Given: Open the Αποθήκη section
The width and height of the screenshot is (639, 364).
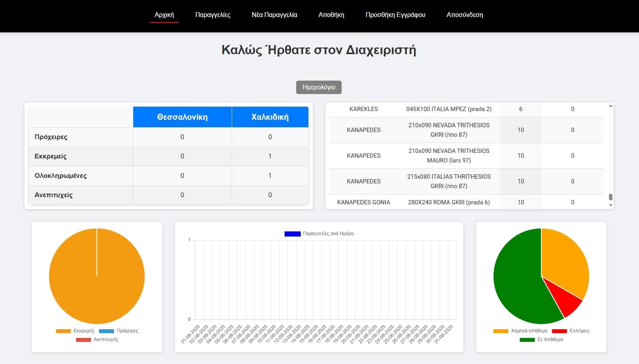Looking at the screenshot, I should (x=332, y=15).
